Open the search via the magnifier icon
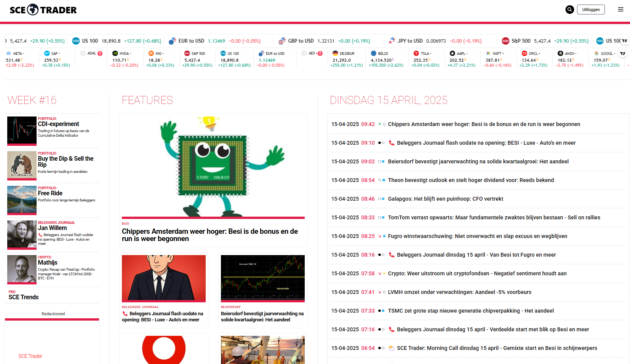 coord(569,10)
